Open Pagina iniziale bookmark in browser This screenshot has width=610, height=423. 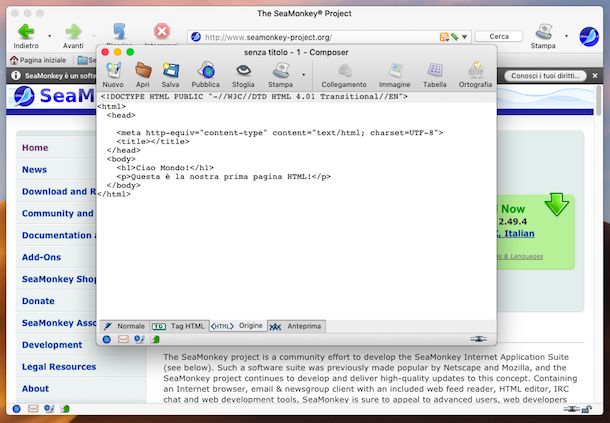coord(38,60)
